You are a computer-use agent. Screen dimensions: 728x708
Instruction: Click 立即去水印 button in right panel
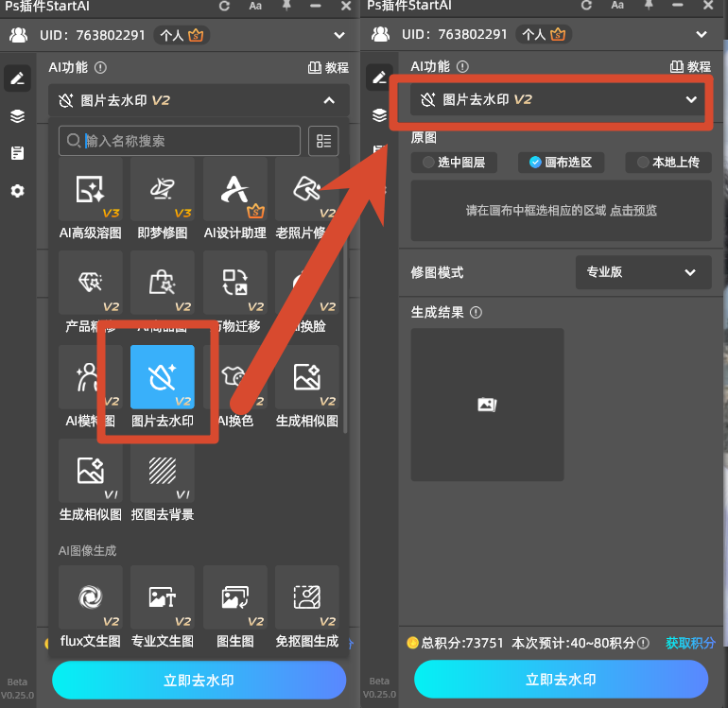tap(561, 680)
